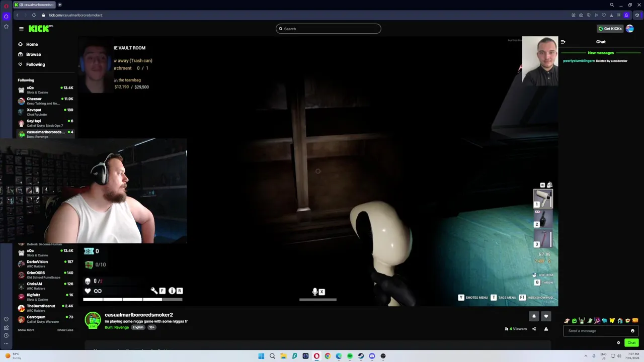Open Discord from taskbar

pos(372,356)
